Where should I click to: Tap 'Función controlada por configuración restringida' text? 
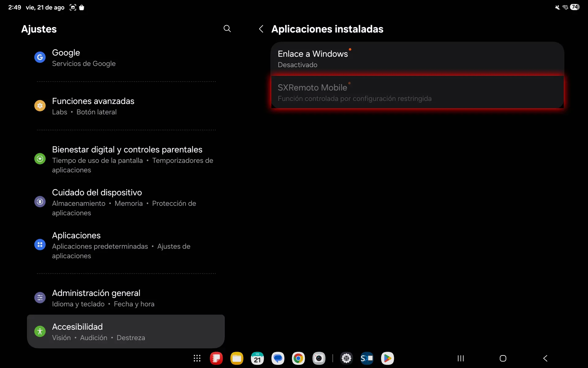tap(355, 98)
